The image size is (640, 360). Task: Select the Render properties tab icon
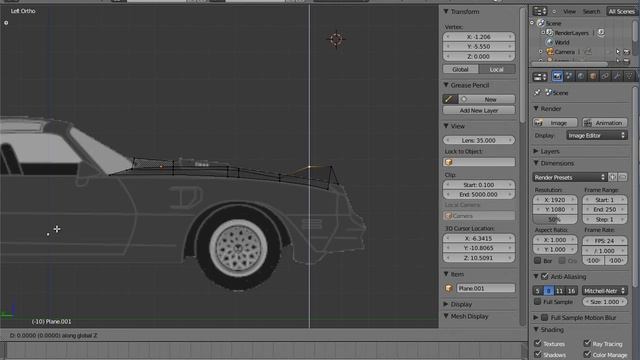click(x=557, y=76)
